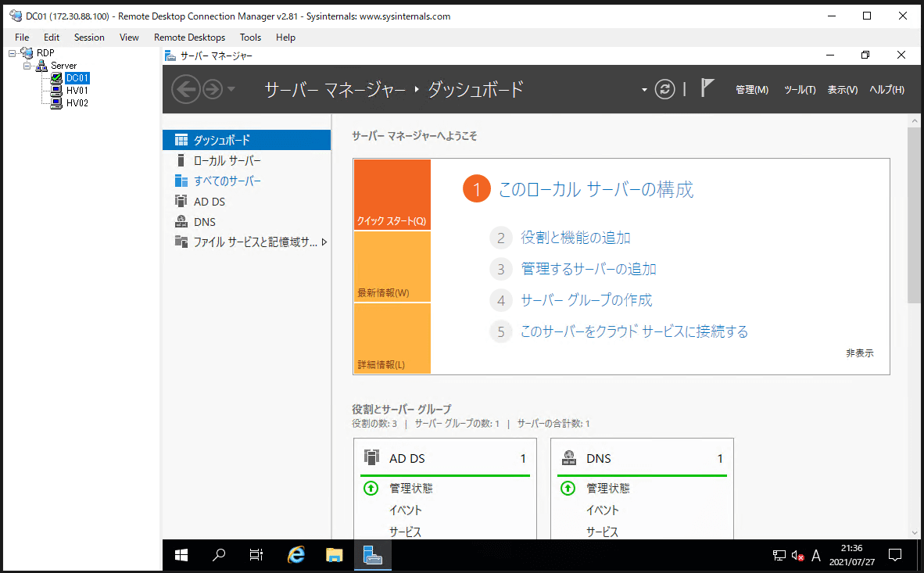Select HV01 in the server tree
The height and width of the screenshot is (573, 924).
tap(77, 90)
